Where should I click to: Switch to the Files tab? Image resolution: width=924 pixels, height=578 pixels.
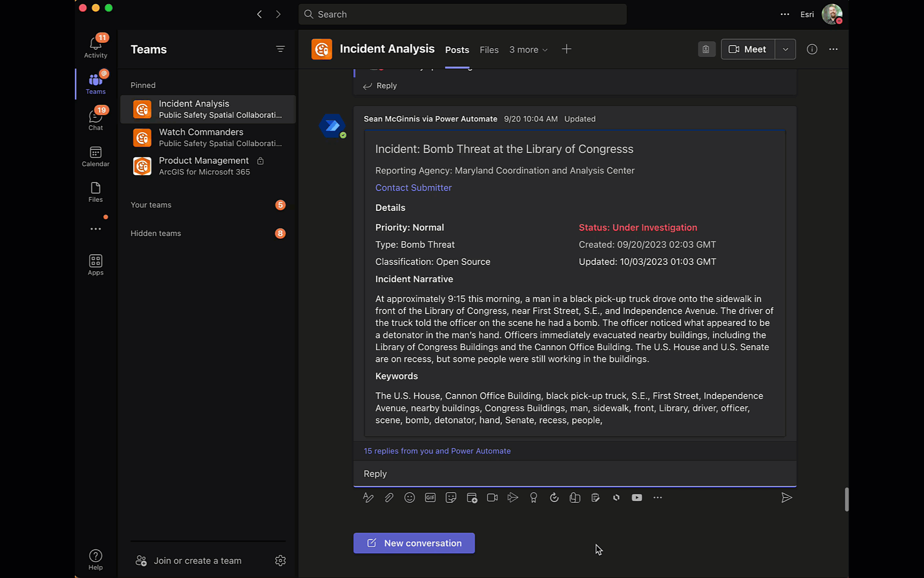(489, 50)
